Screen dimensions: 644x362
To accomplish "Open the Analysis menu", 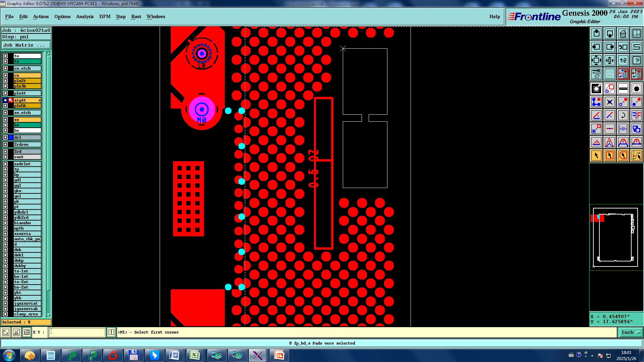I will tap(85, 16).
